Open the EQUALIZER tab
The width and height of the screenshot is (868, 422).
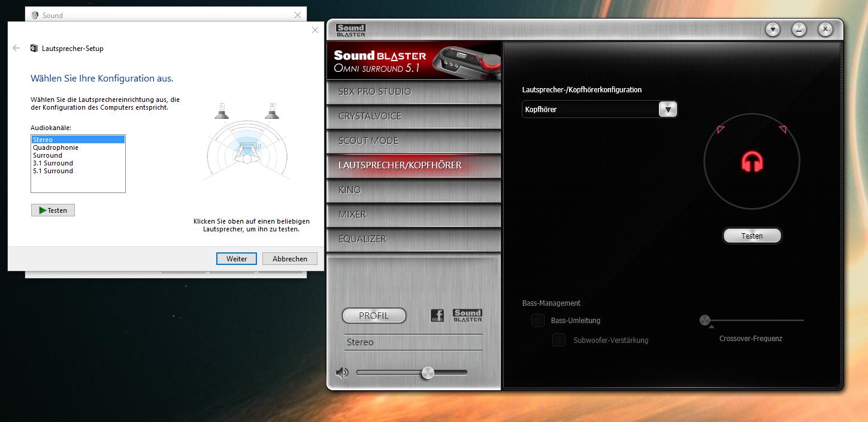[414, 239]
